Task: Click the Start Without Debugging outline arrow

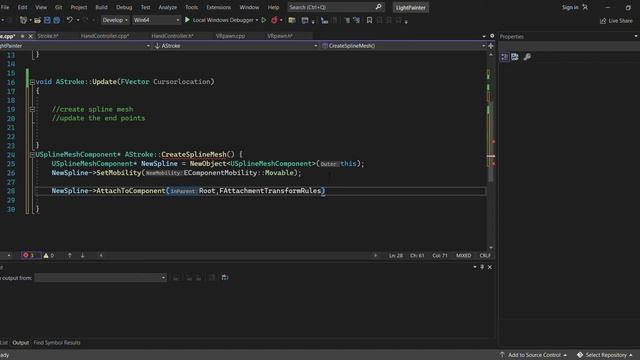Action: [x=264, y=20]
